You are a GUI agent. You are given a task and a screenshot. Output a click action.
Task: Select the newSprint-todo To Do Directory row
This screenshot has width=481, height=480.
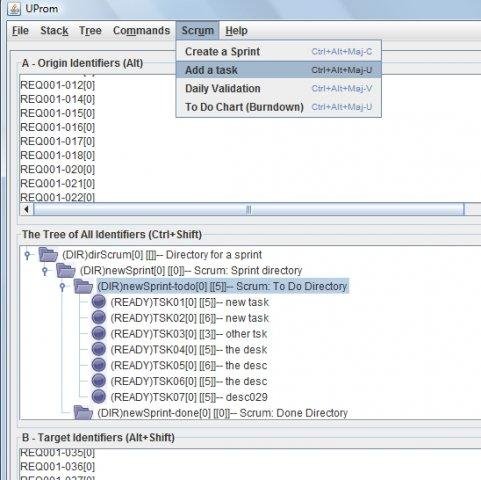pos(222,286)
